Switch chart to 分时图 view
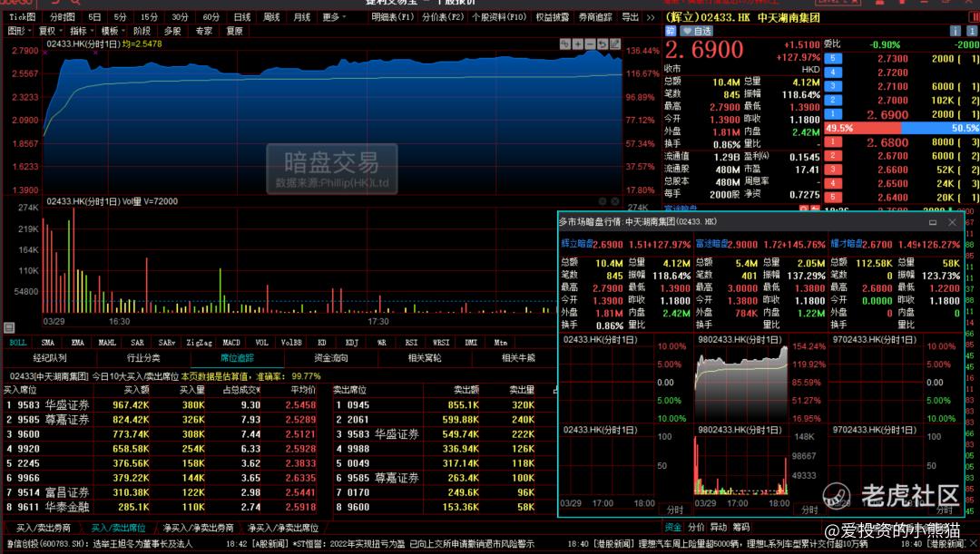The height and width of the screenshot is (554, 980). 62,17
